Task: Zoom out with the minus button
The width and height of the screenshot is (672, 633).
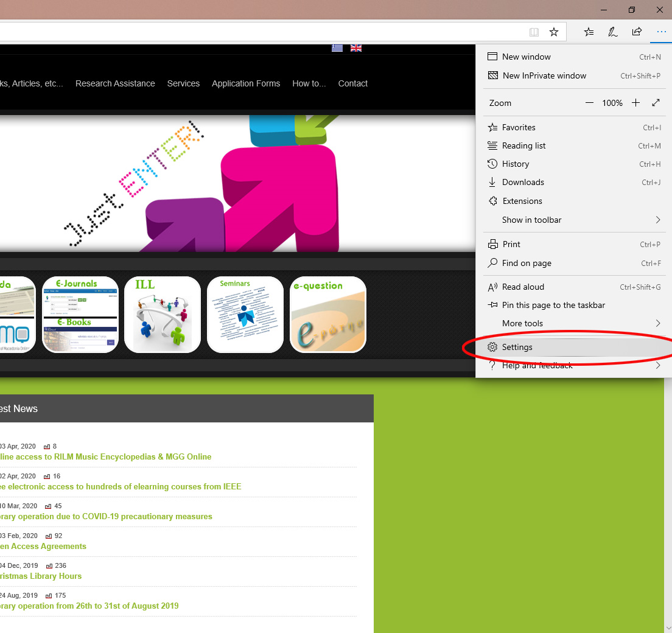Action: (589, 103)
